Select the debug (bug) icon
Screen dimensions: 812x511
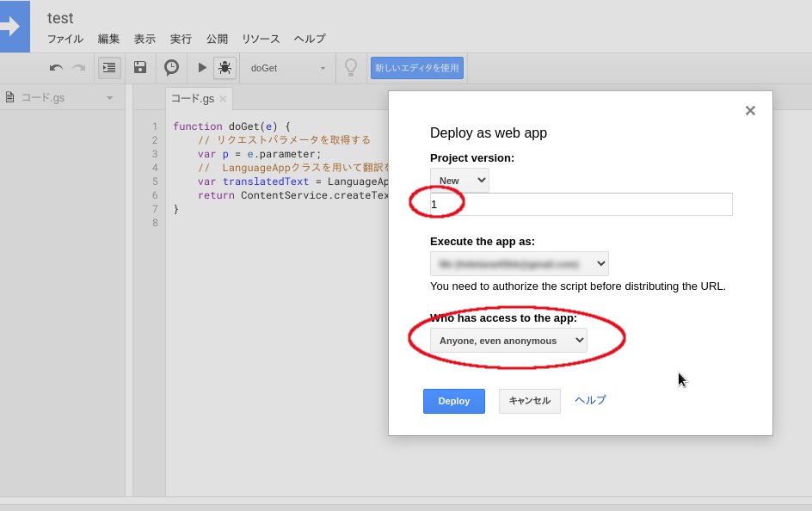[224, 67]
